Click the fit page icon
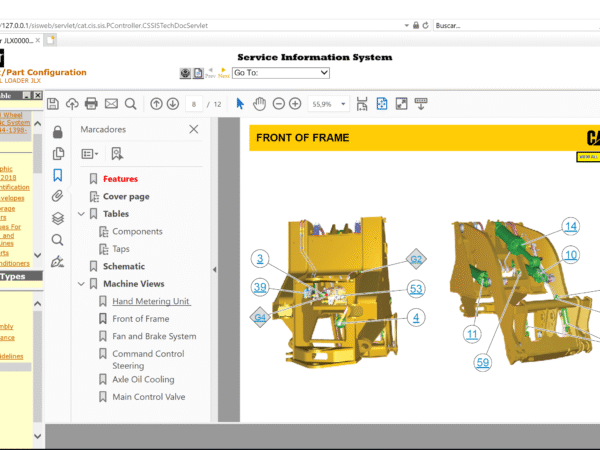The width and height of the screenshot is (600, 450). (x=382, y=104)
